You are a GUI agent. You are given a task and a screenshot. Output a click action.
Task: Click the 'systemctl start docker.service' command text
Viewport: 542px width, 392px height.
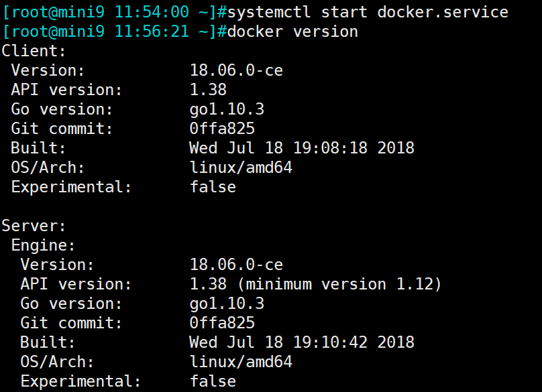click(368, 12)
